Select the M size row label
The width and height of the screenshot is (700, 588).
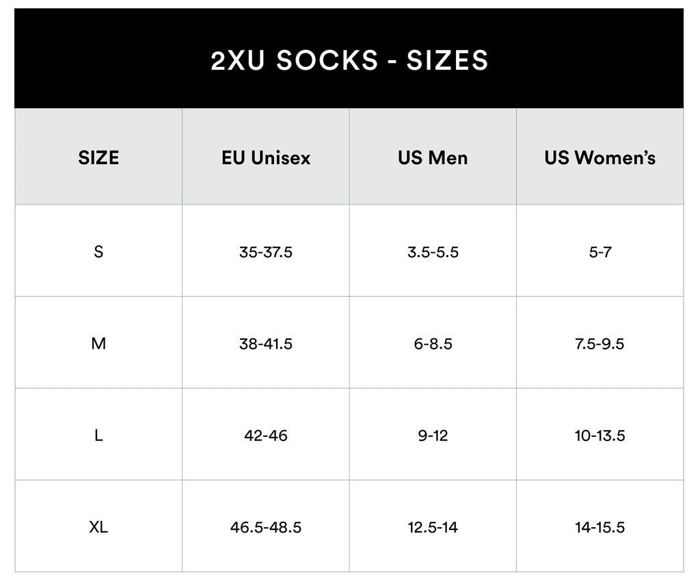click(x=98, y=343)
